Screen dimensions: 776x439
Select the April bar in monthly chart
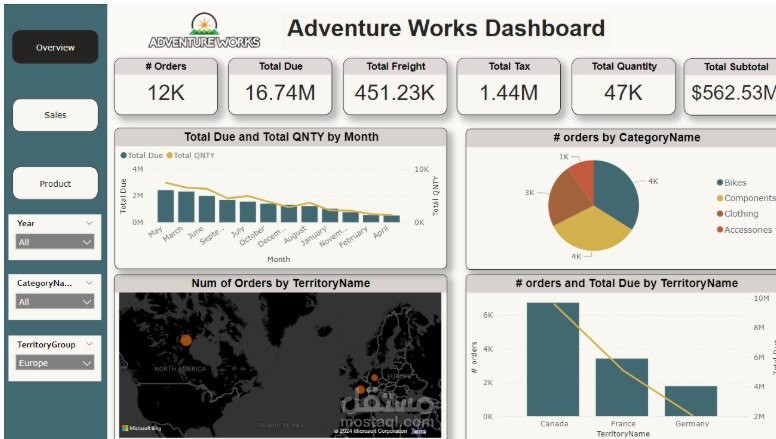[x=391, y=219]
